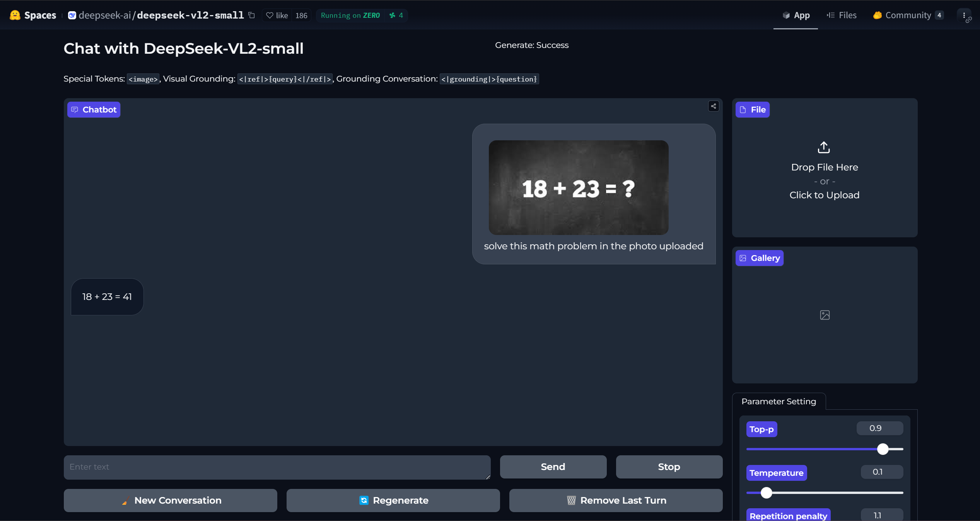Click the Hugging Face Spaces logo
This screenshot has height=521, width=980.
[x=15, y=15]
